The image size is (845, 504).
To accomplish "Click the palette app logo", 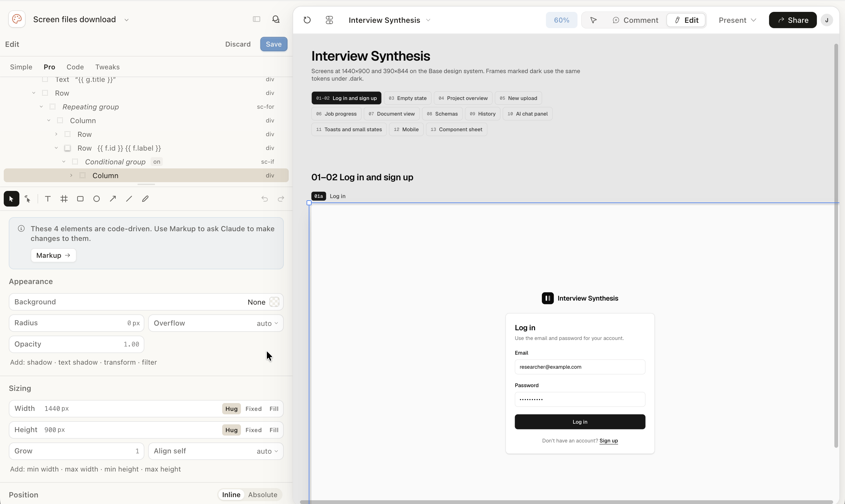I will [17, 19].
